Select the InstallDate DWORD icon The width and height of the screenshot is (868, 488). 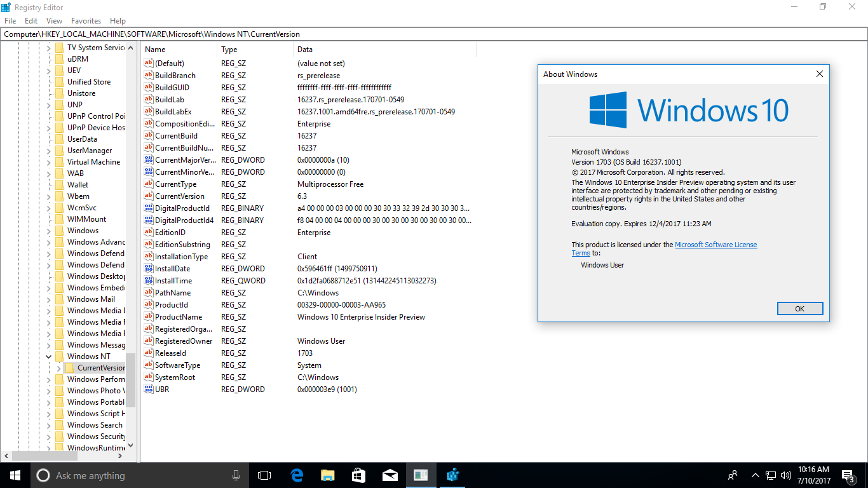(x=149, y=269)
